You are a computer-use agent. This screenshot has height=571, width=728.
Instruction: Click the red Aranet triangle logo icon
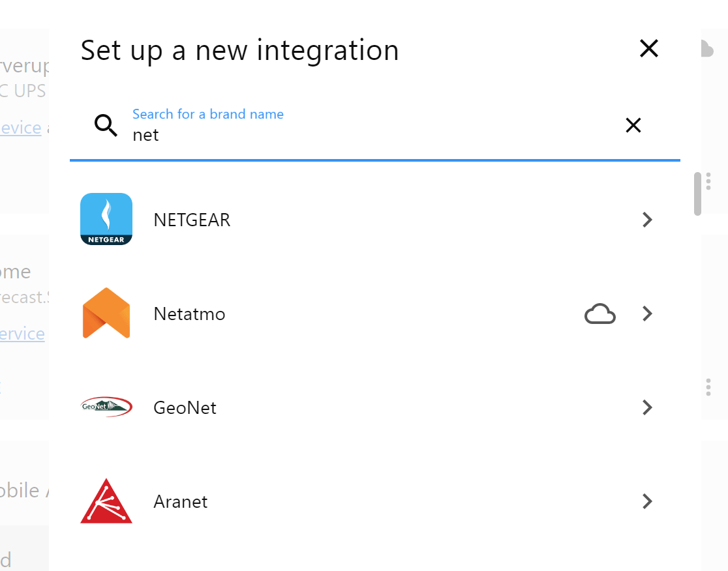(x=106, y=501)
